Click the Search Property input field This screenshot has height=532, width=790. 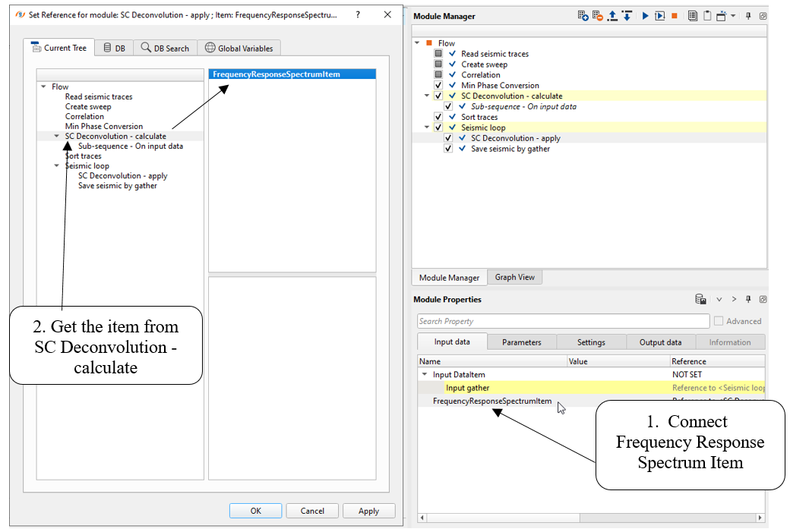tap(563, 321)
